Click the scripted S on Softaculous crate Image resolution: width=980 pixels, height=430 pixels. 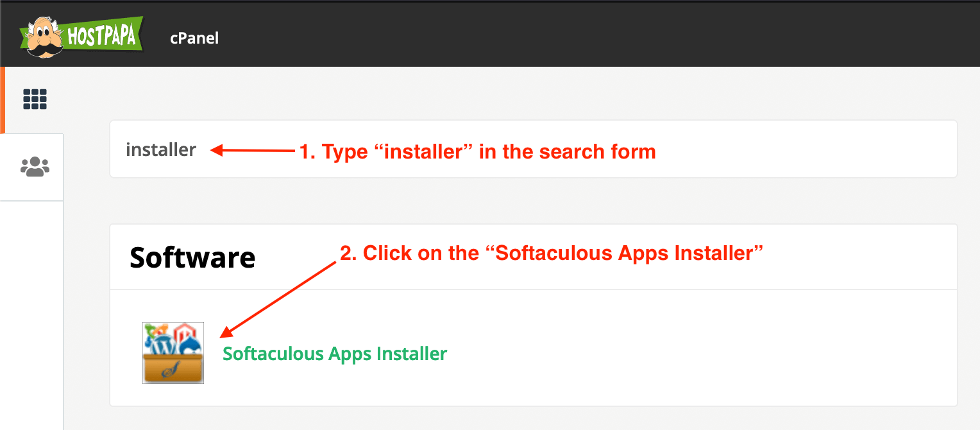click(171, 370)
